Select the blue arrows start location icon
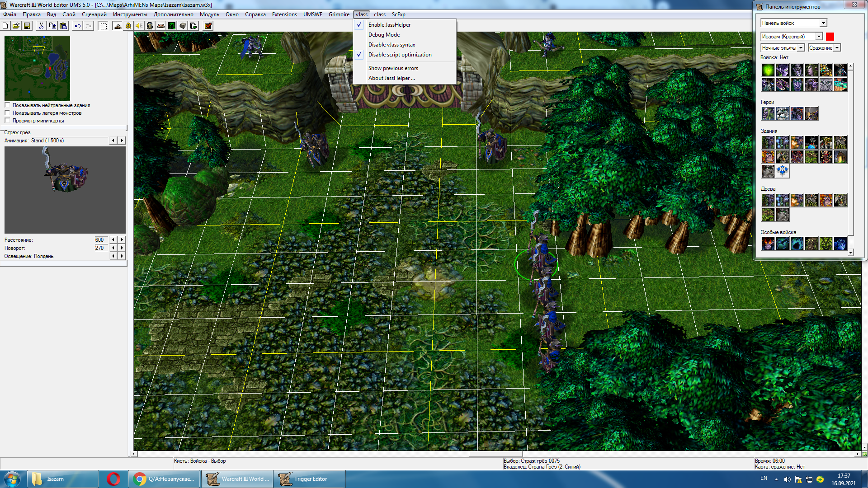 point(783,171)
